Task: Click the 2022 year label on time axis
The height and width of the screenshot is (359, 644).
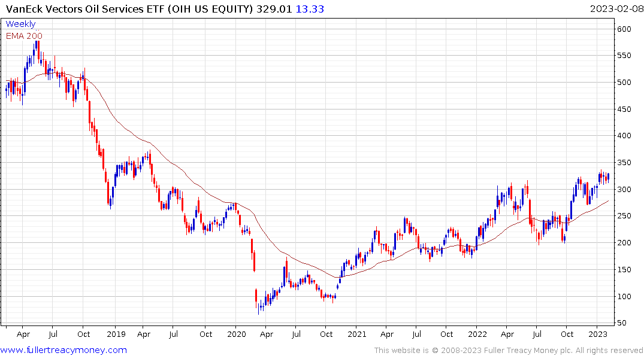Action: [477, 334]
